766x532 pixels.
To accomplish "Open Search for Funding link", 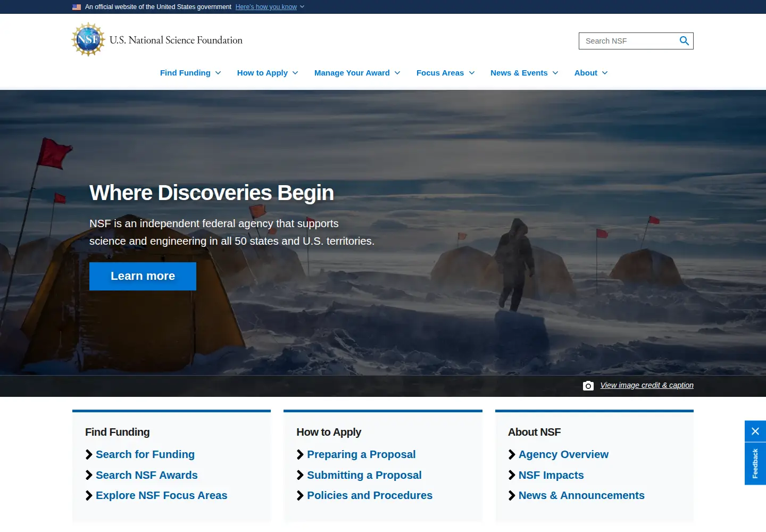I will tap(145, 454).
